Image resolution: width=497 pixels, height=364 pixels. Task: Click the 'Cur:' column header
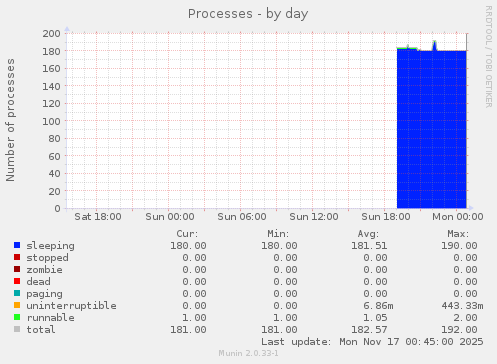[187, 234]
